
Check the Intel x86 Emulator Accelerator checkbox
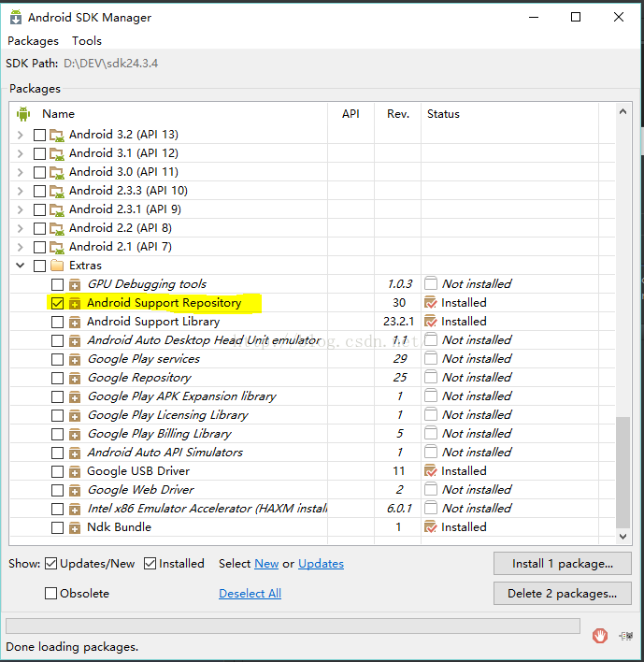(57, 510)
